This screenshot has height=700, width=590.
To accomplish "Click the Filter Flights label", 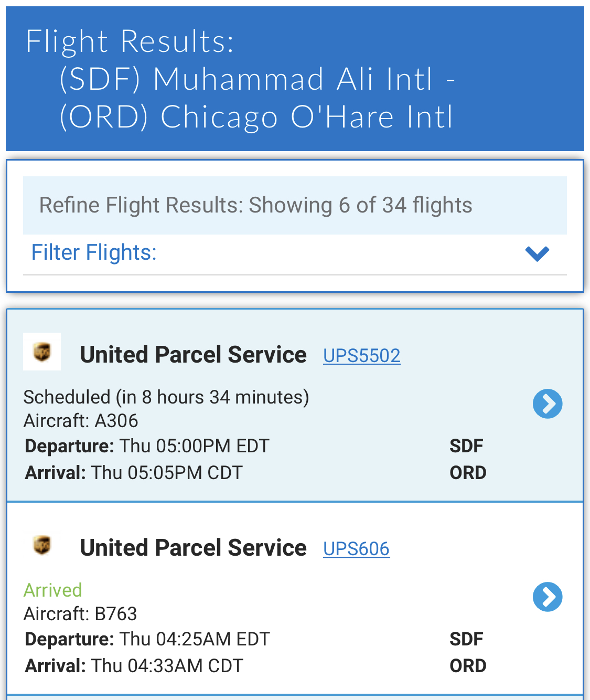I will [x=94, y=253].
